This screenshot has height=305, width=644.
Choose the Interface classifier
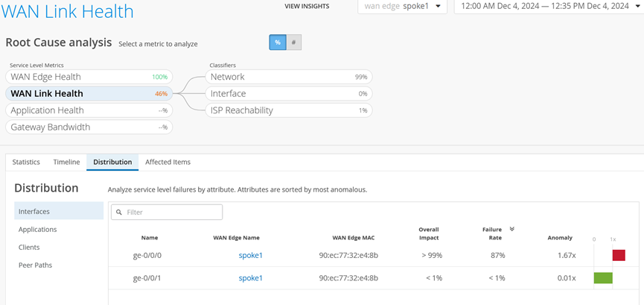pos(289,94)
